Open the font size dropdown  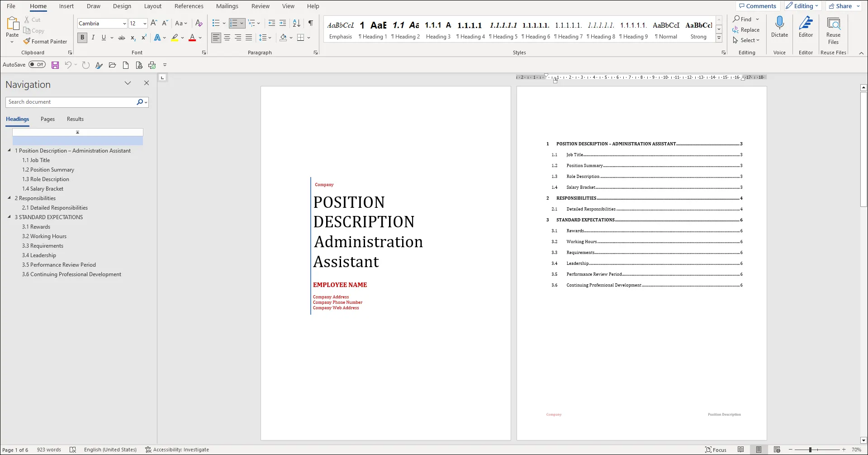(x=144, y=24)
